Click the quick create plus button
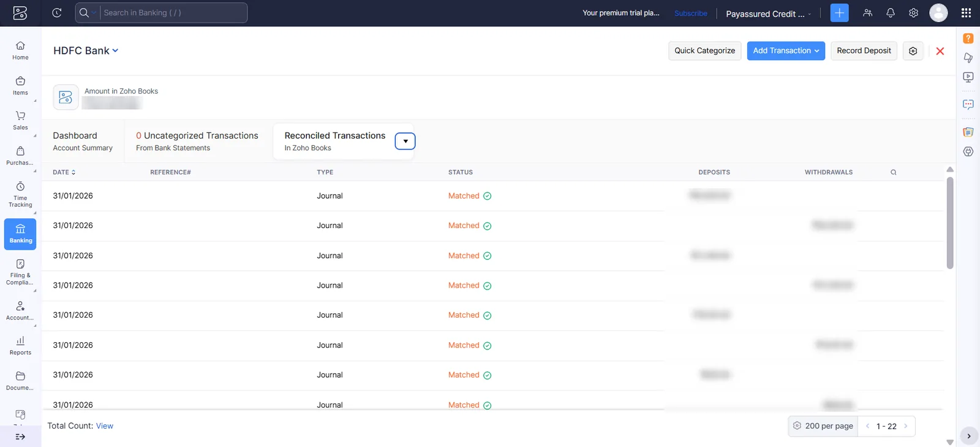This screenshot has width=980, height=447. (x=839, y=13)
